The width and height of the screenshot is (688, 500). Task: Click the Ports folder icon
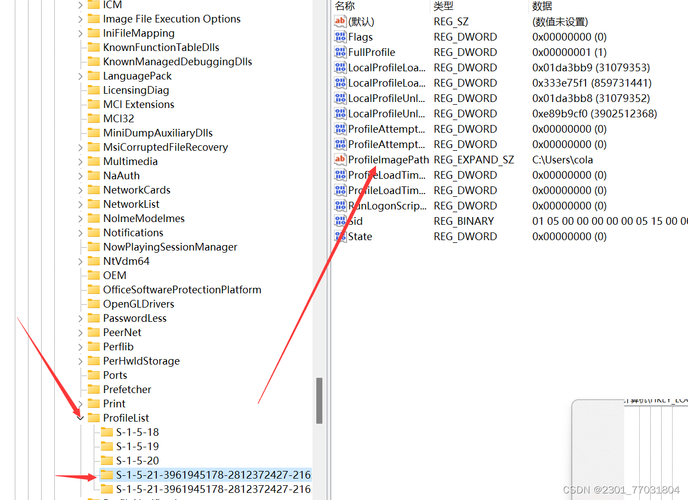pos(93,375)
